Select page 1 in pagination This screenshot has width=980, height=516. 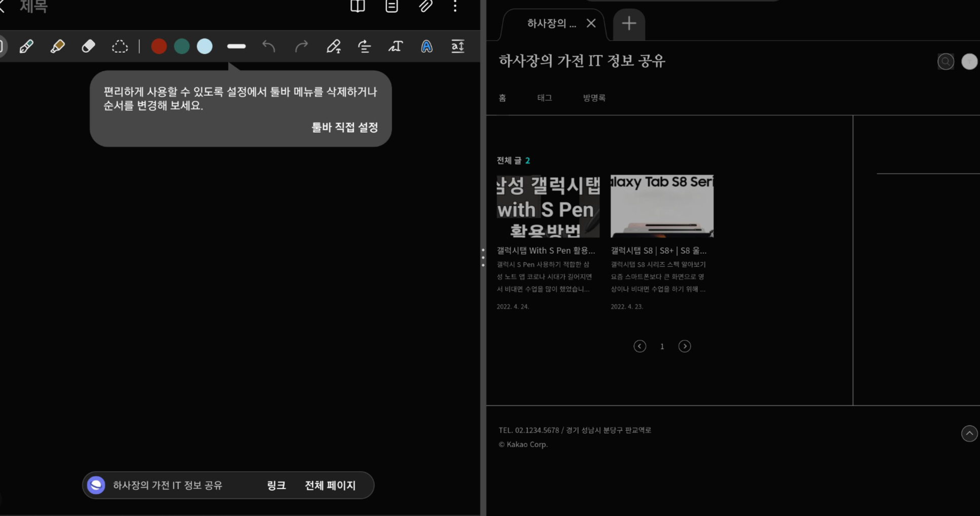662,346
